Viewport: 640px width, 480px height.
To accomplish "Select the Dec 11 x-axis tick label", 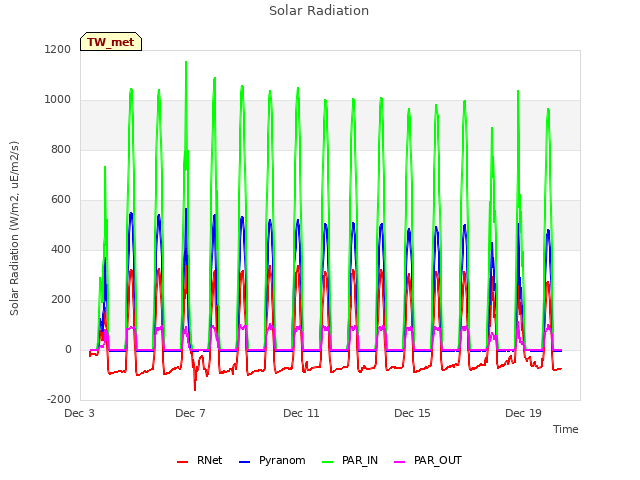I will click(301, 413).
